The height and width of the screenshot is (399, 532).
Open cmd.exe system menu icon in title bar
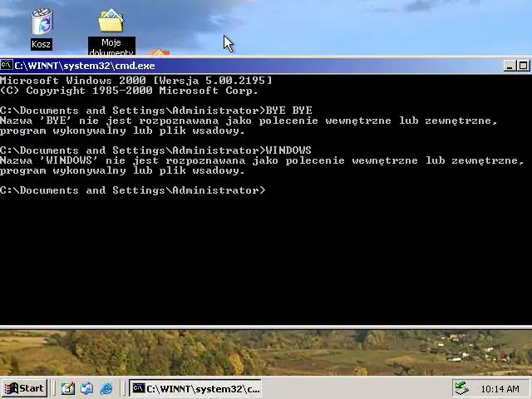coord(7,65)
